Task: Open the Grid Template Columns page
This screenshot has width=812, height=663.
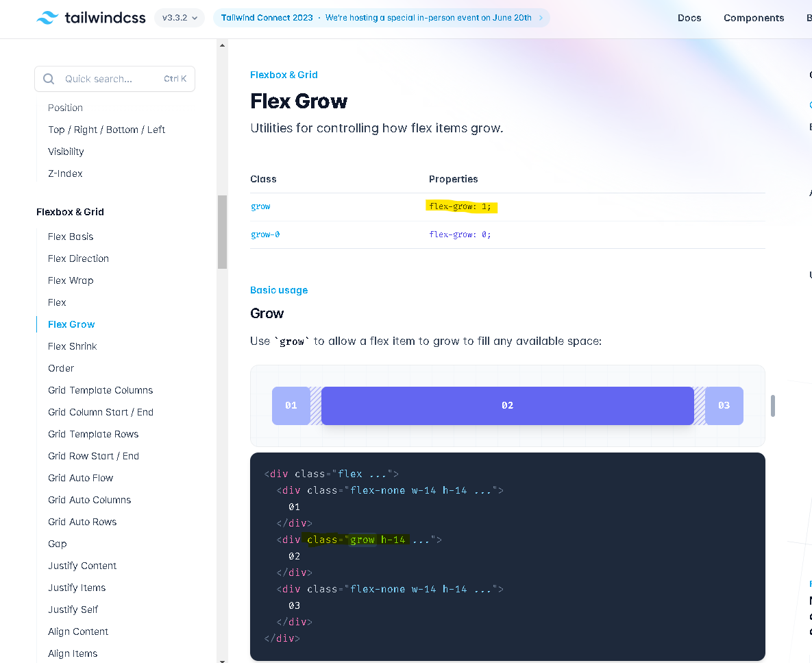Action: [x=101, y=390]
